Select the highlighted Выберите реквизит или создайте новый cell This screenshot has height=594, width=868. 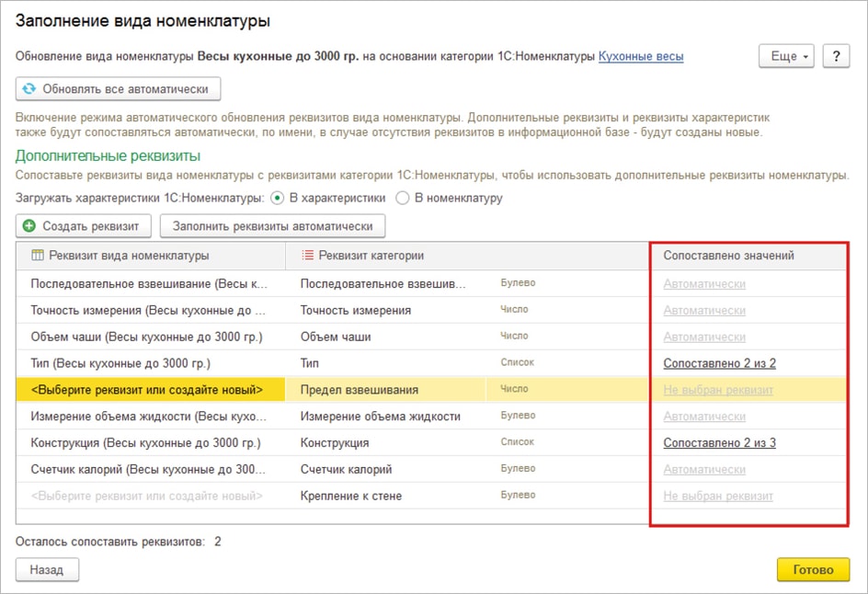coord(147,390)
